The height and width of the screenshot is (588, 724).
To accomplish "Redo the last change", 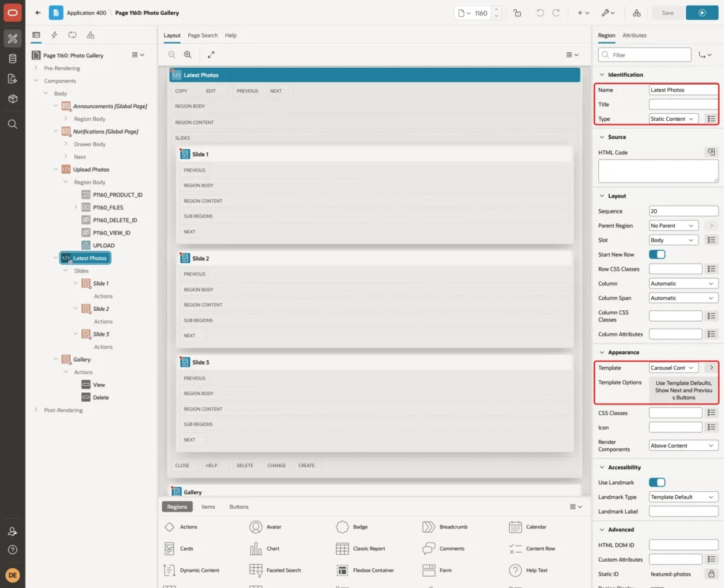I will point(556,13).
